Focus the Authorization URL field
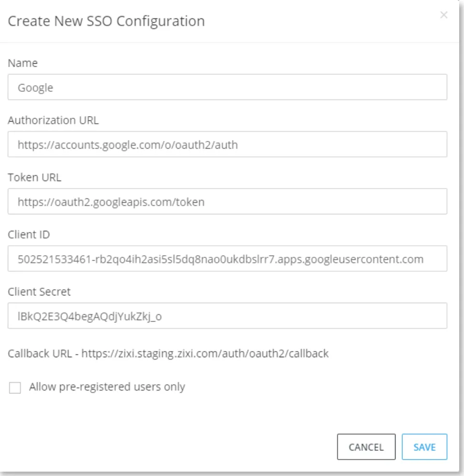The height and width of the screenshot is (476, 464). (228, 144)
